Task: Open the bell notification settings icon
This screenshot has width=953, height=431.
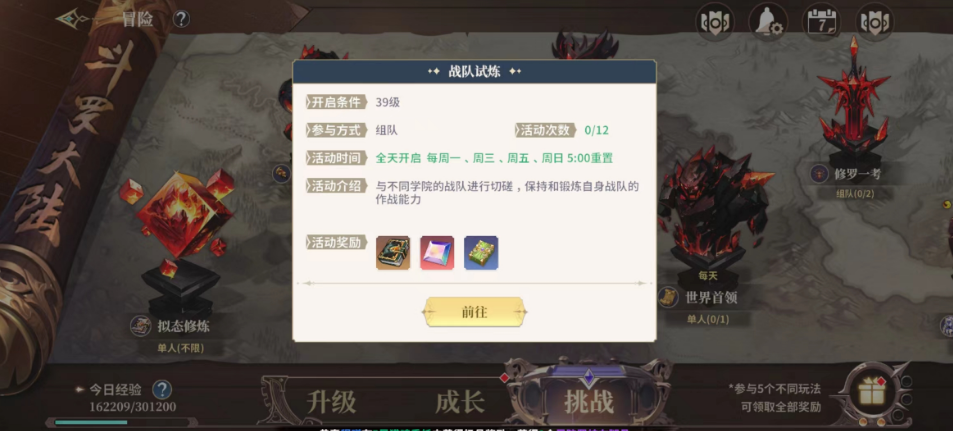Action: [x=768, y=22]
